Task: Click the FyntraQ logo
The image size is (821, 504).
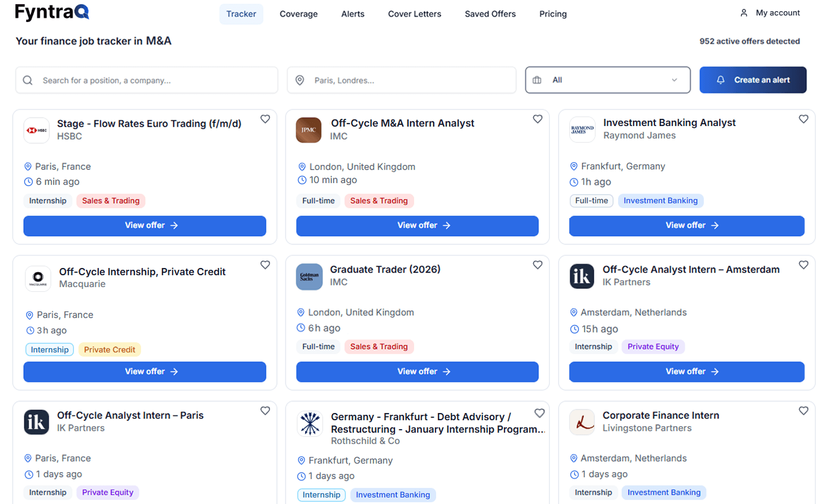Action: click(52, 12)
